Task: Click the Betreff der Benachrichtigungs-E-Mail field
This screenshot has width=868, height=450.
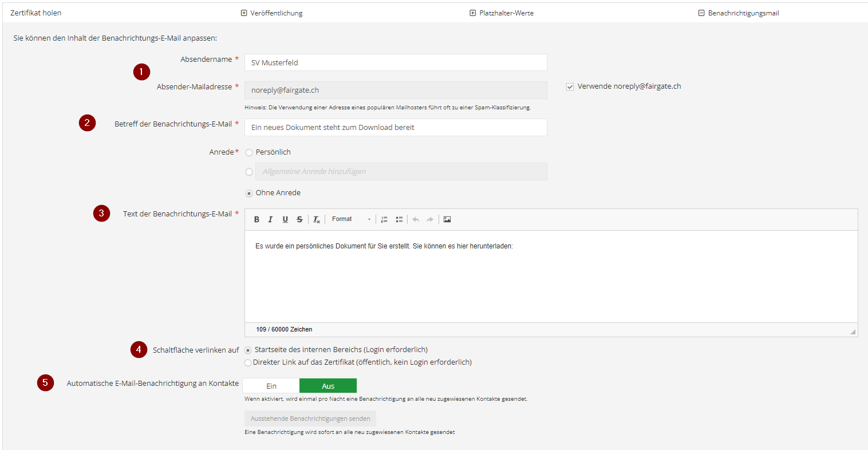Action: pos(395,127)
